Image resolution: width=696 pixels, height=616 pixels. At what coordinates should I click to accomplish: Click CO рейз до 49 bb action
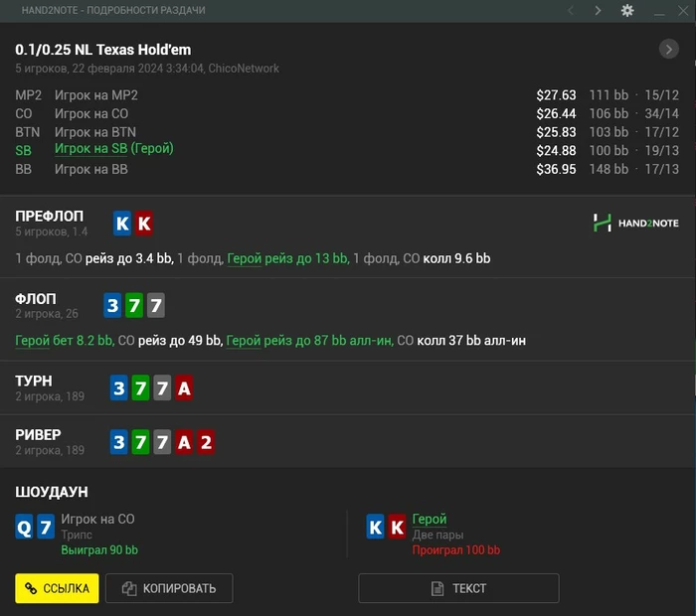point(170,341)
